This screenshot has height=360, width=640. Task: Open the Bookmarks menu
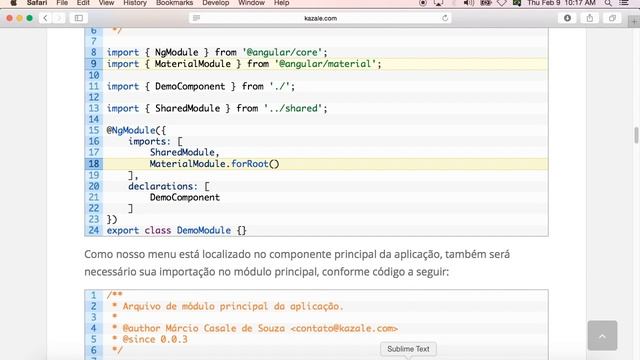pyautogui.click(x=174, y=3)
